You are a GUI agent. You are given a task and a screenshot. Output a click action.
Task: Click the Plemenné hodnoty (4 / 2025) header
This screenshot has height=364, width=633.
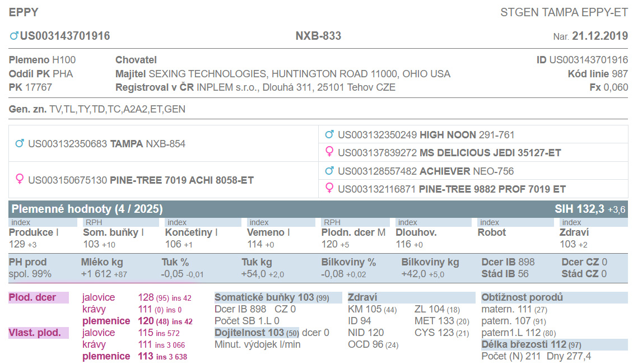tap(87, 209)
